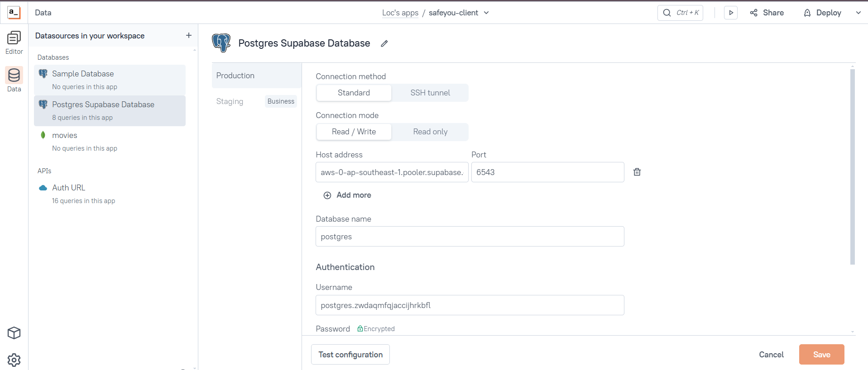
Task: Focus the Database name field
Action: pos(470,237)
